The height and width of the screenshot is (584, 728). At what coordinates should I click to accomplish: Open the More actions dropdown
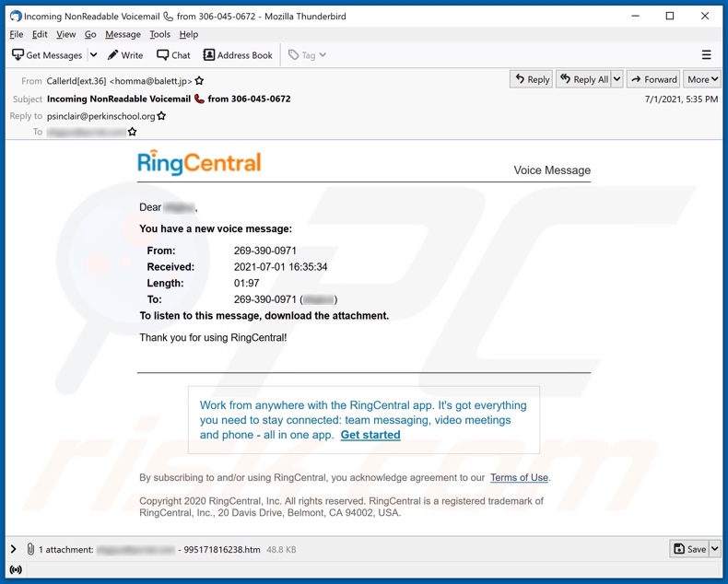701,79
